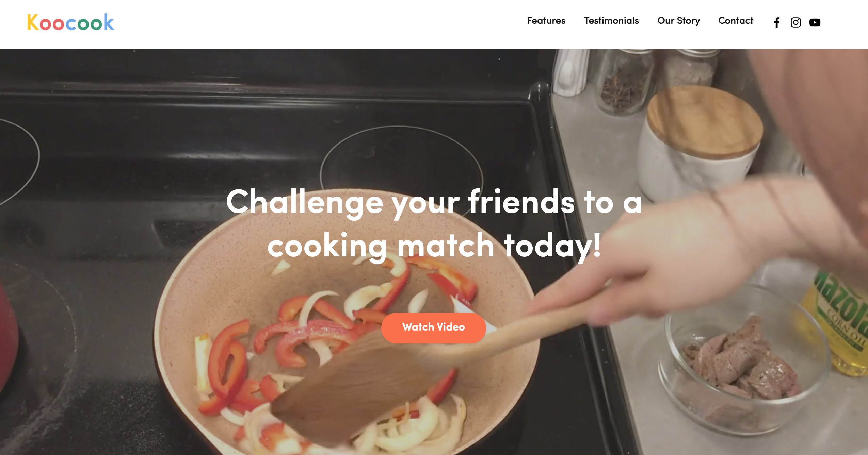
Task: Click the glass spice jar on the counter
Action: pyautogui.click(x=625, y=82)
